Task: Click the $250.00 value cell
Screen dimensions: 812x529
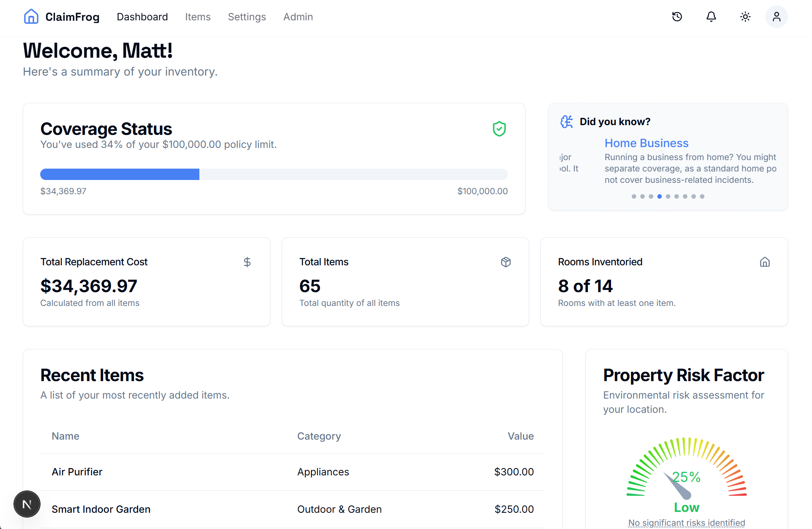Action: tap(514, 509)
